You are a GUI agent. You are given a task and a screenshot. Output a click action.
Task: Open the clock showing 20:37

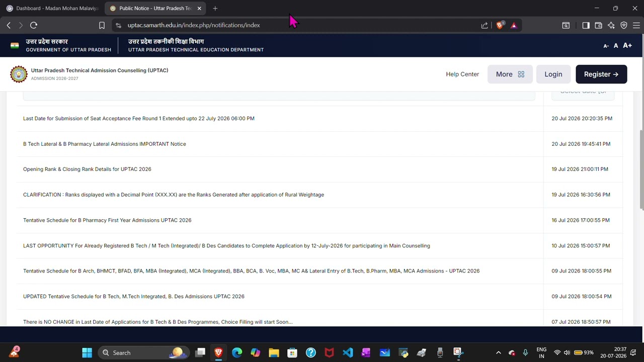point(614,352)
